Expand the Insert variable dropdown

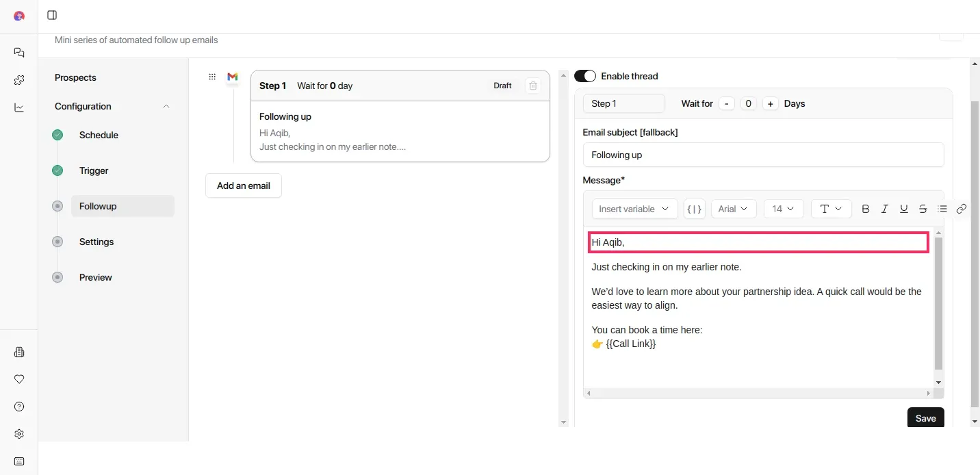click(x=634, y=209)
